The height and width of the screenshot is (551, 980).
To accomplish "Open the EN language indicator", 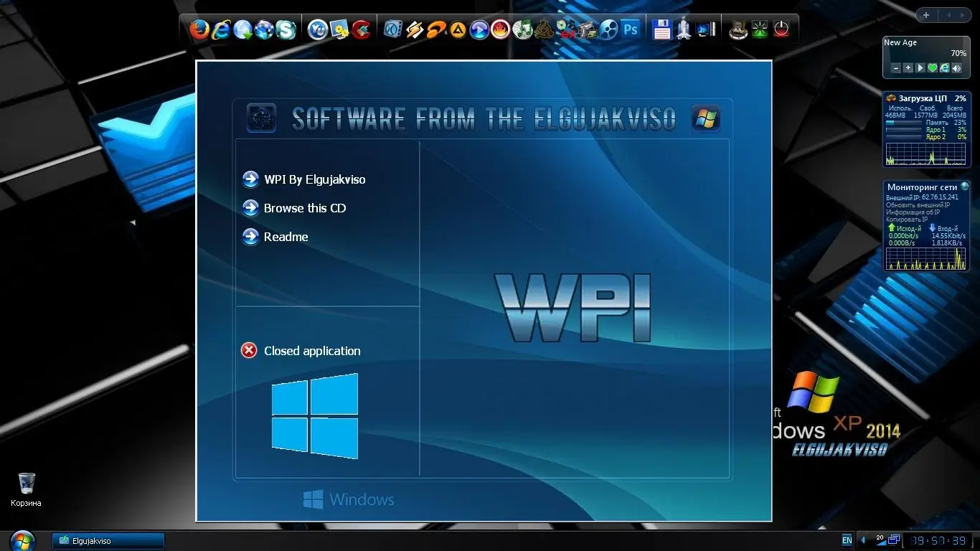I will coord(847,540).
